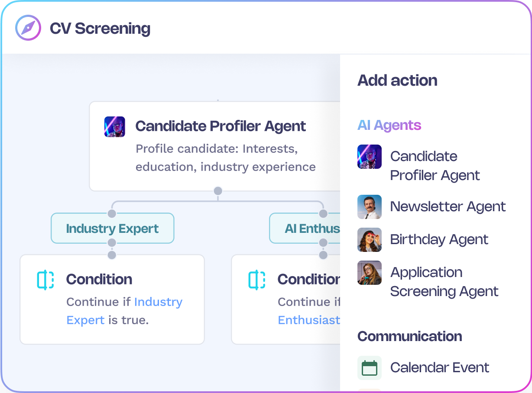
Task: Click the condition icon in the Industry Expert card
Action: (45, 280)
